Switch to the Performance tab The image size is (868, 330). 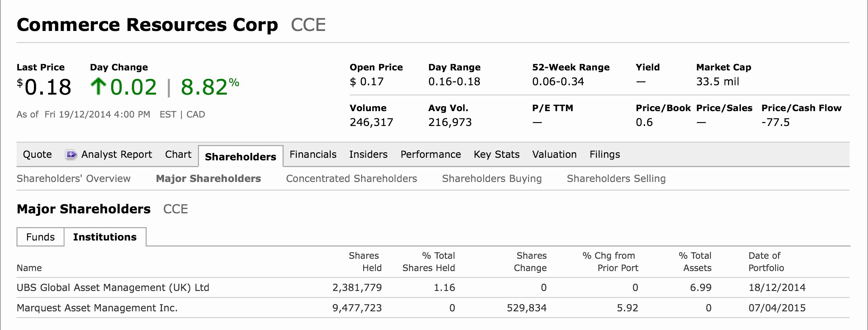point(431,154)
